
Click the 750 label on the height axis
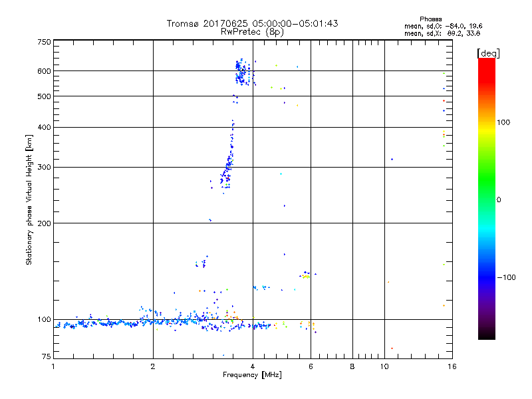(44, 42)
